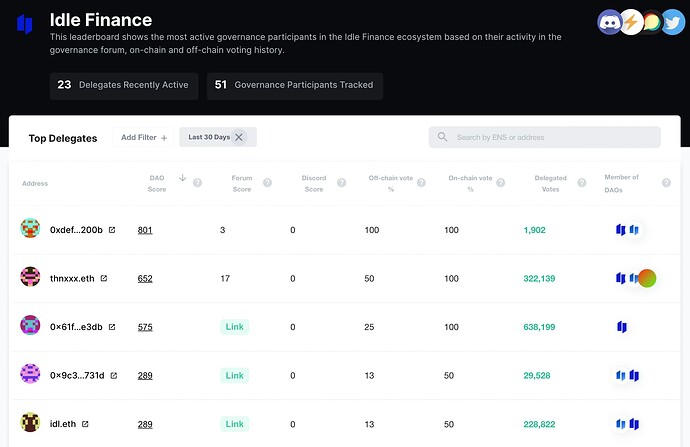Show Off-chain vote % help icon
This screenshot has width=690, height=447.
tap(421, 183)
